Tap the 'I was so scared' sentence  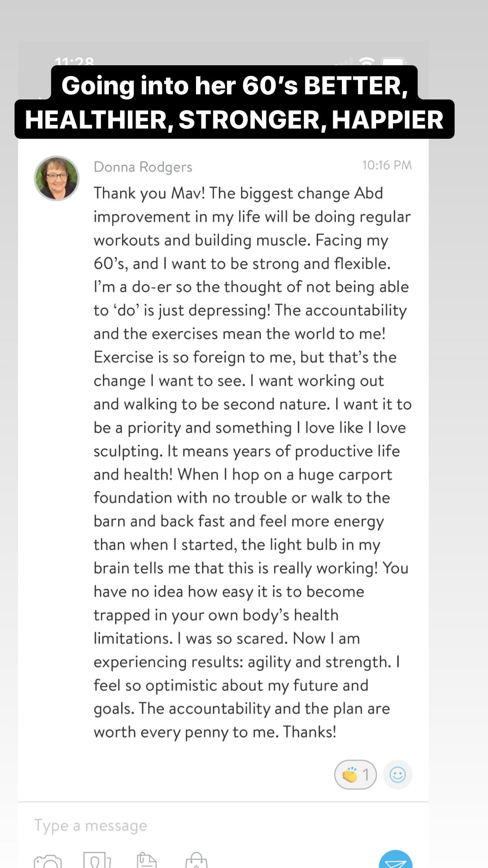coord(233,638)
